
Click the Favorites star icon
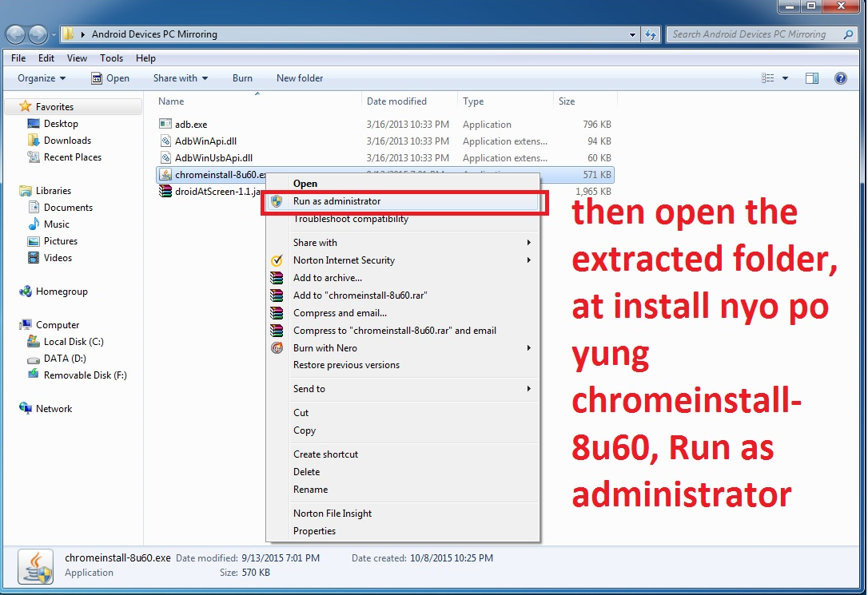pyautogui.click(x=25, y=106)
